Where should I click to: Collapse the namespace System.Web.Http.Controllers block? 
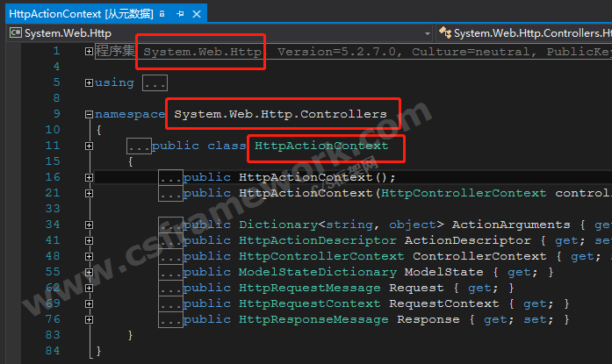pyautogui.click(x=89, y=114)
